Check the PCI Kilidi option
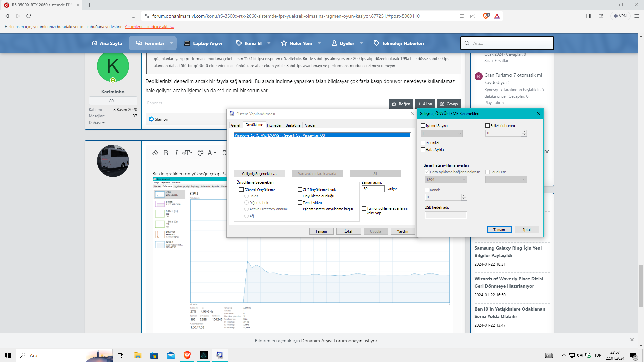Screen dimensions: 644x362 click(423, 143)
